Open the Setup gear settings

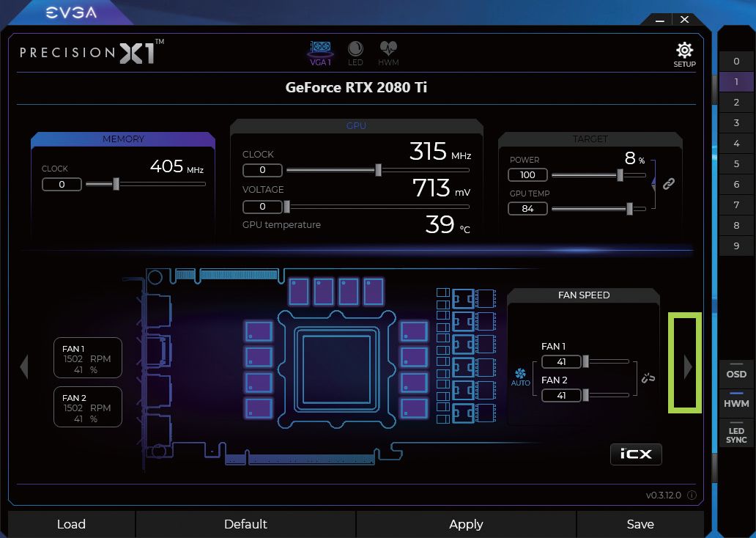pos(684,54)
